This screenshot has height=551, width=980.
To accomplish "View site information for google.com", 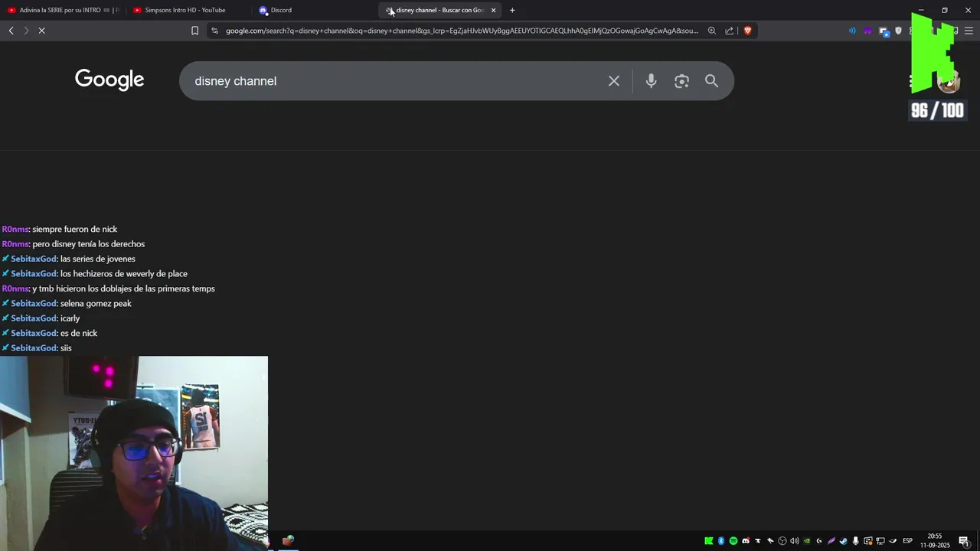I will tap(214, 31).
